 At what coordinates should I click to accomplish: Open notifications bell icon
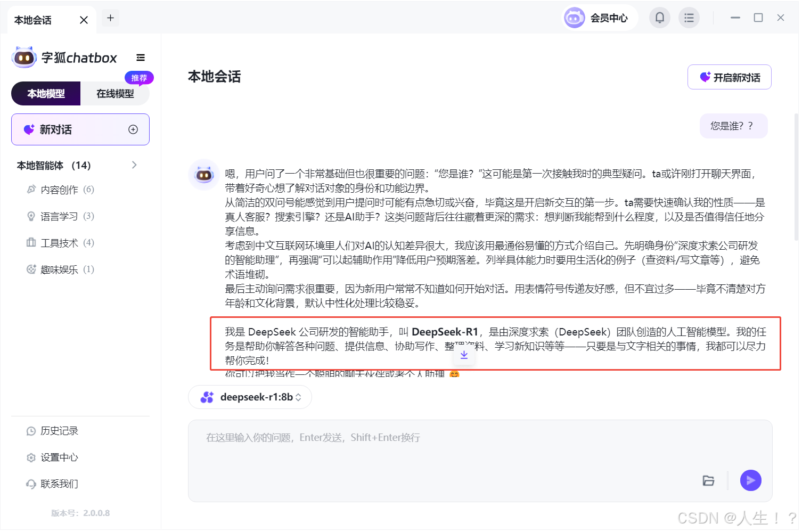coord(659,18)
